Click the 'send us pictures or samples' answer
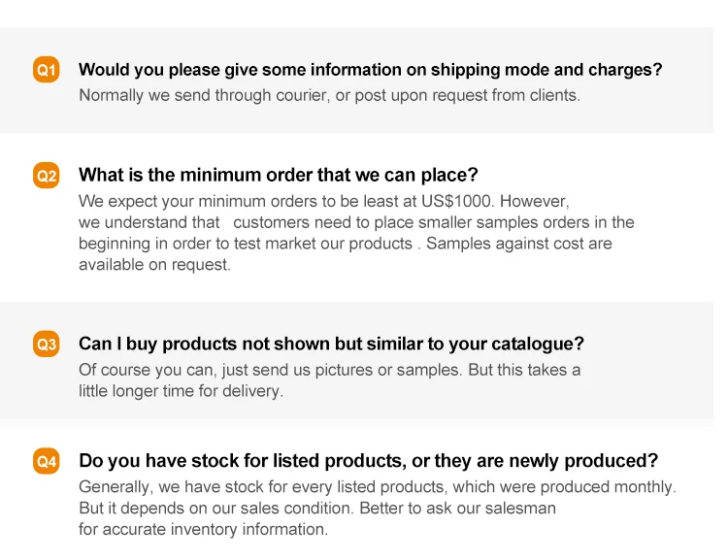The image size is (728, 560). [x=329, y=370]
